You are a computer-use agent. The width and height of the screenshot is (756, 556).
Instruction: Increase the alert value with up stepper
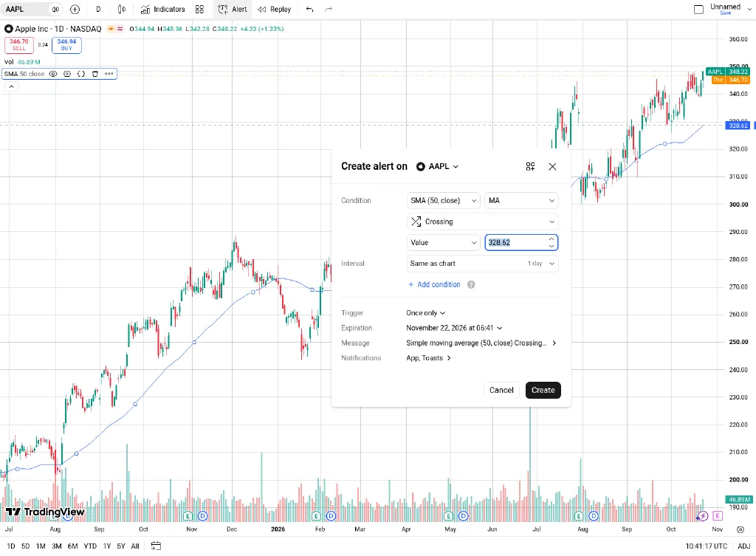[551, 239]
